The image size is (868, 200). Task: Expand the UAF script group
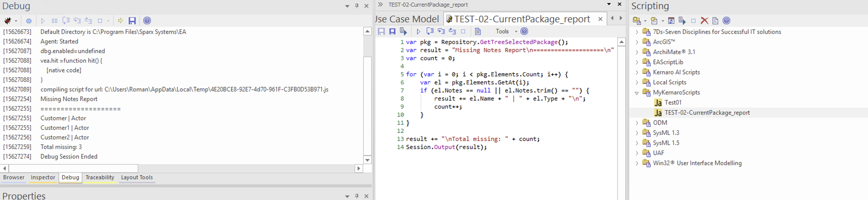click(x=636, y=153)
